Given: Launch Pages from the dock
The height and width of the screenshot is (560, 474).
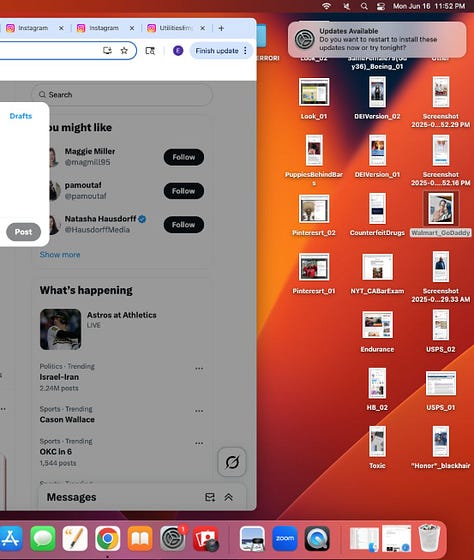Looking at the screenshot, I should click(x=75, y=538).
